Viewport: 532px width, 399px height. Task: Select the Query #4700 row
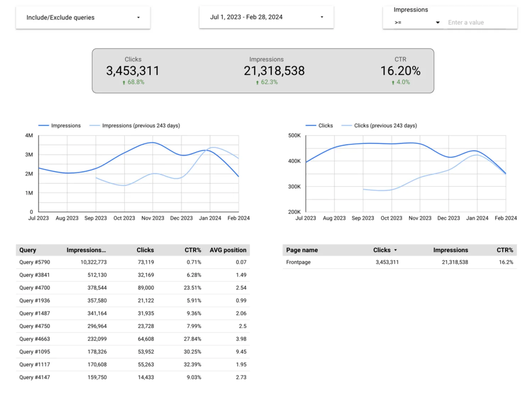[133, 288]
